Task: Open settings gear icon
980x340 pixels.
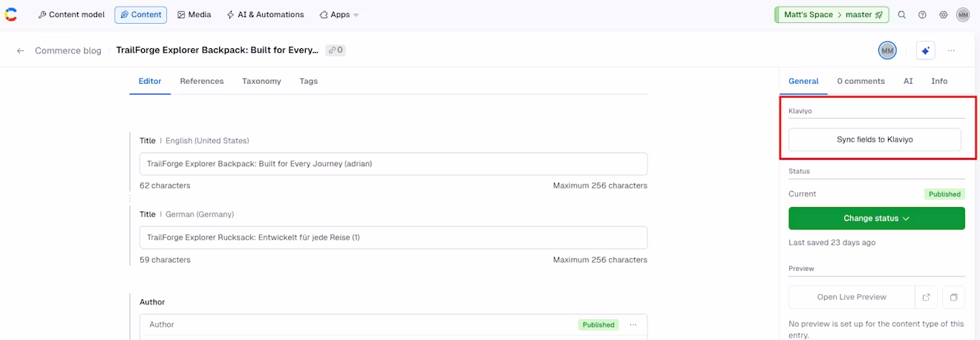Action: [x=944, y=15]
